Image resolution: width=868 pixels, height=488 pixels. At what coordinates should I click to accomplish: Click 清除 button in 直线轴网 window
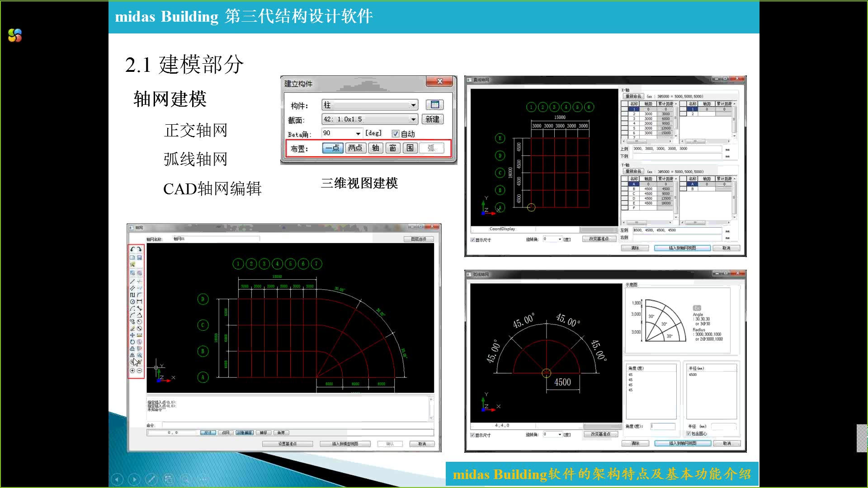tap(635, 248)
